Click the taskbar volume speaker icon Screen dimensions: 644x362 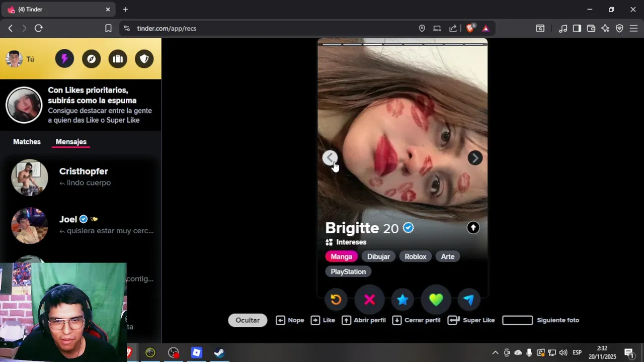coord(563,352)
